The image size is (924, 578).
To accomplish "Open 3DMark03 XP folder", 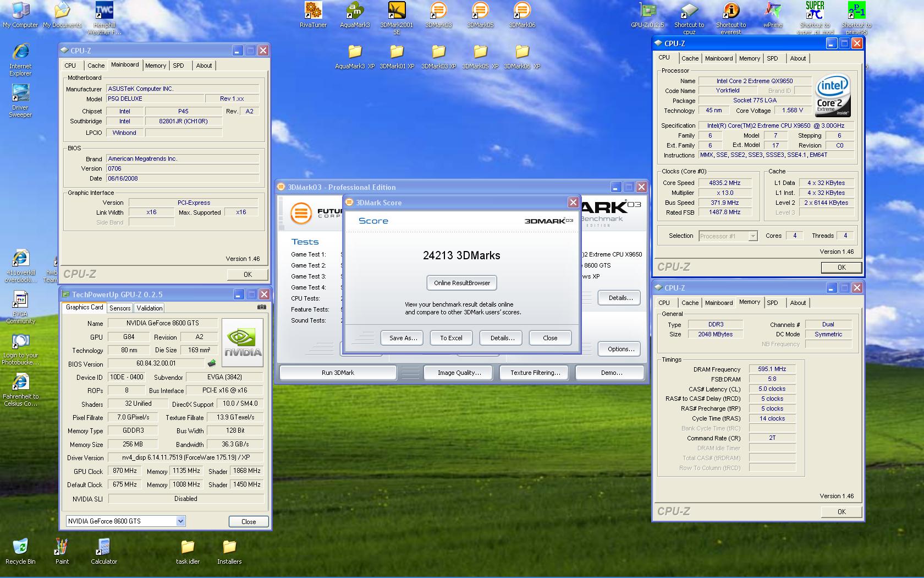I will coord(438,56).
